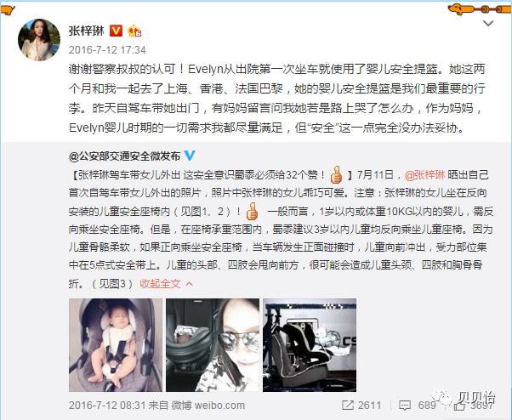
Task: Collapse full text with 收起全文
Action: [x=166, y=284]
